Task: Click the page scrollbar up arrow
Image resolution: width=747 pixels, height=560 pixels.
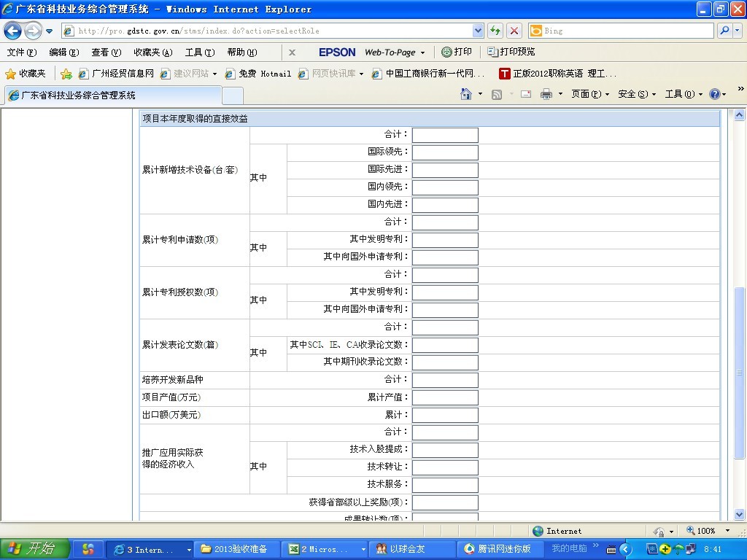Action: point(740,114)
